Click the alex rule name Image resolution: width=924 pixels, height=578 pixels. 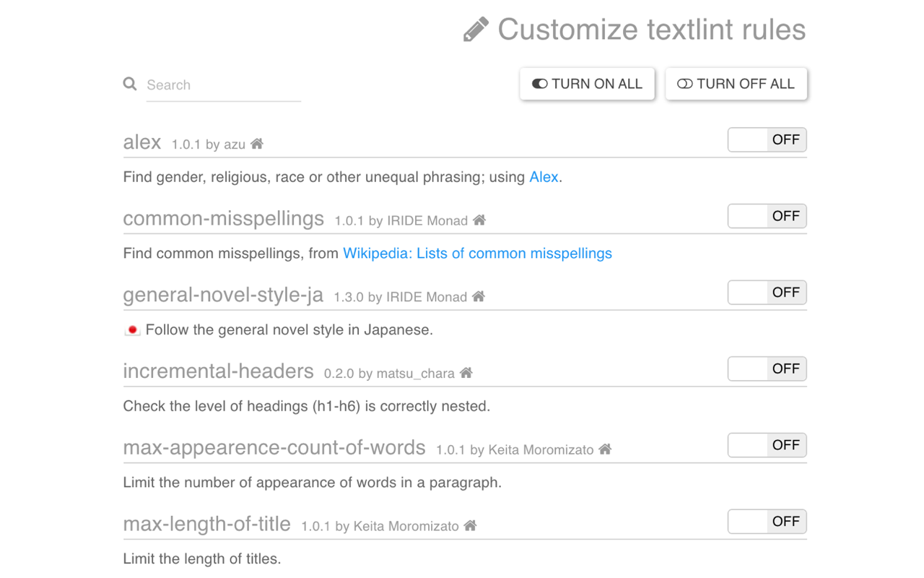pos(142,142)
